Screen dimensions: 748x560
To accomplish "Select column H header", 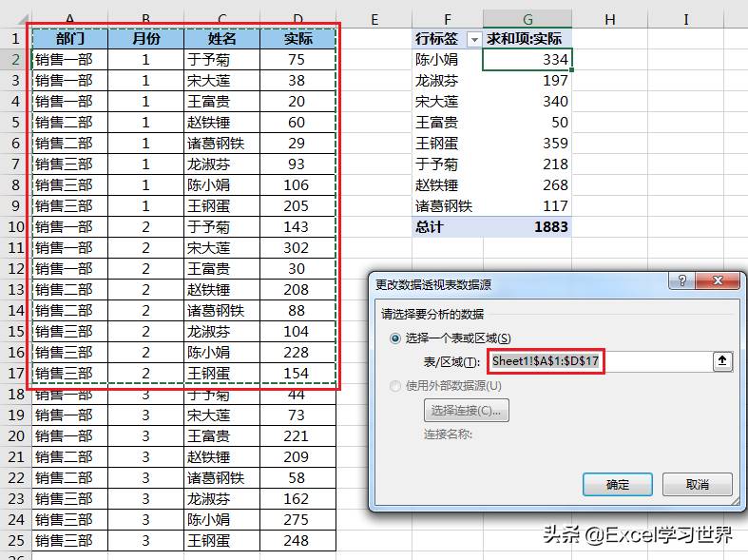I will 609,19.
